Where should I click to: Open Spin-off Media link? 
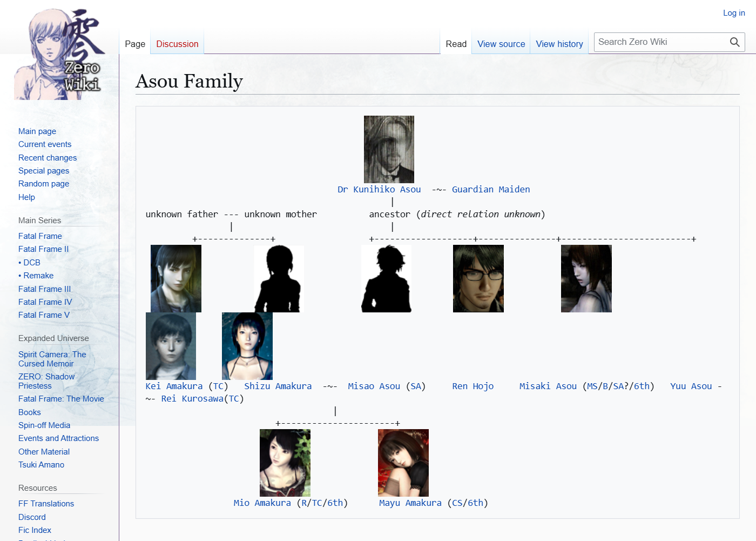click(x=44, y=425)
